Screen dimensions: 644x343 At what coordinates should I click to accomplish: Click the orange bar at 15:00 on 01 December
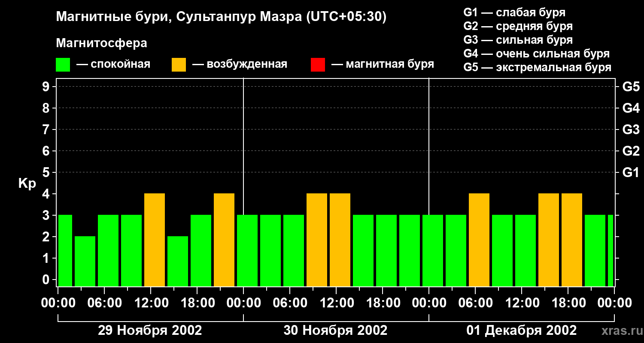click(549, 240)
